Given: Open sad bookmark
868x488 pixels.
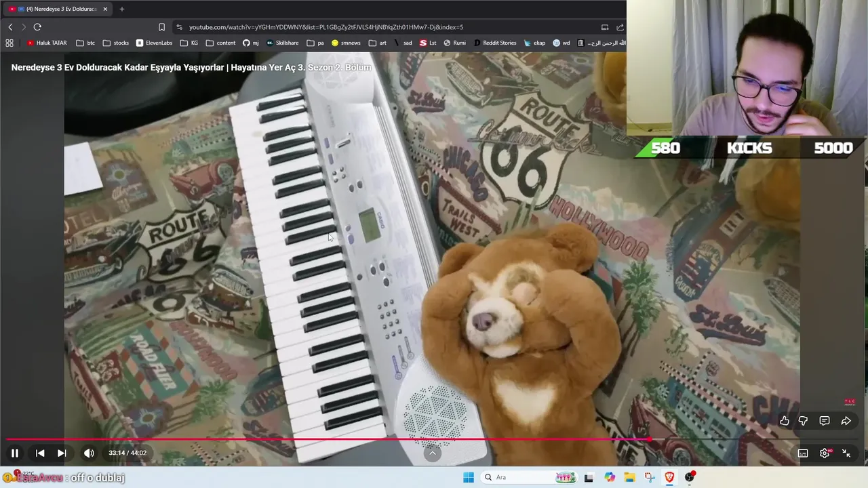Looking at the screenshot, I should click(x=403, y=43).
